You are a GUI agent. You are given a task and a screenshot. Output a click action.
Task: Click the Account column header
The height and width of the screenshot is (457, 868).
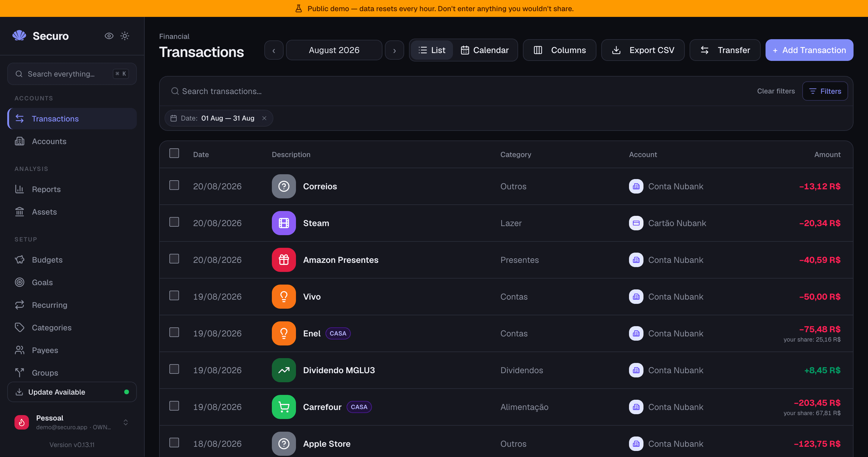pyautogui.click(x=643, y=154)
